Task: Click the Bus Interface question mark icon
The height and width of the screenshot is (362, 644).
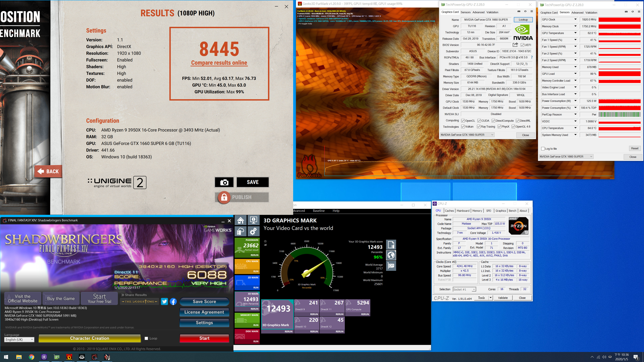Action: (x=532, y=57)
